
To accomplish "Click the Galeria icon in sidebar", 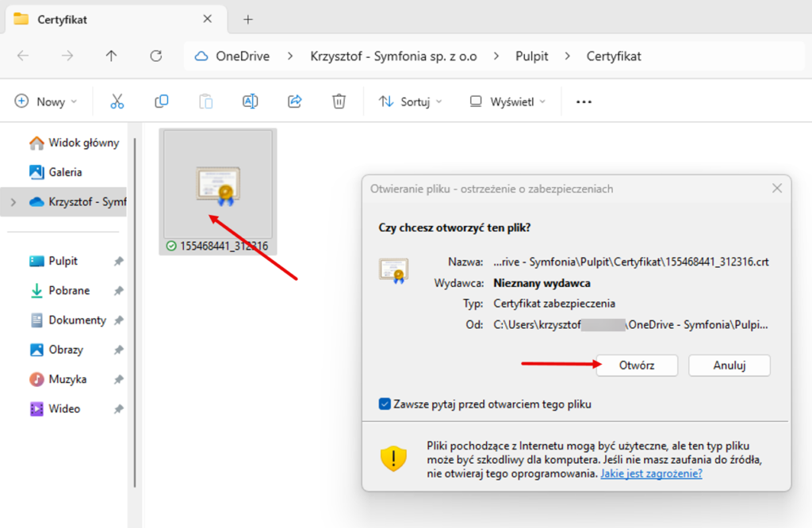I will [x=36, y=172].
